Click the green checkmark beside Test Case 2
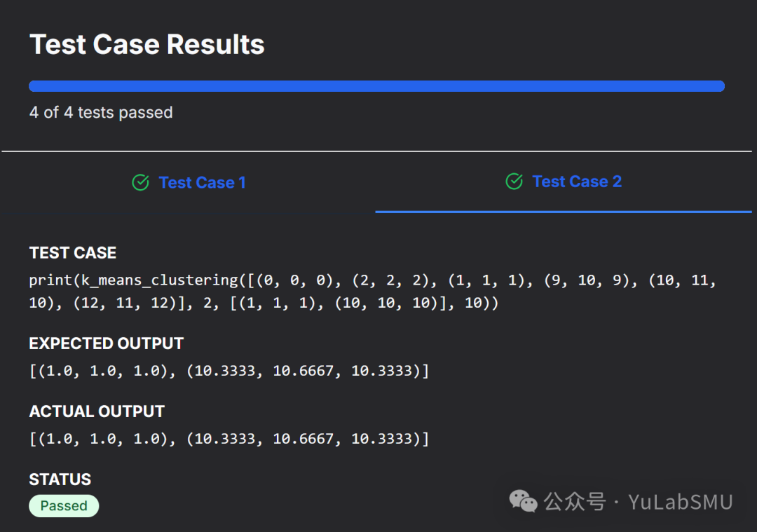The width and height of the screenshot is (757, 532). [514, 182]
